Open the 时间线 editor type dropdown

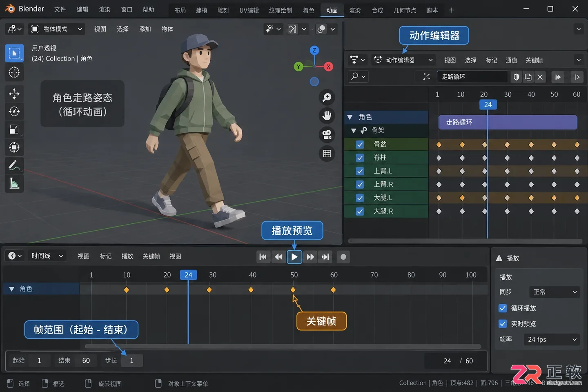pos(47,256)
